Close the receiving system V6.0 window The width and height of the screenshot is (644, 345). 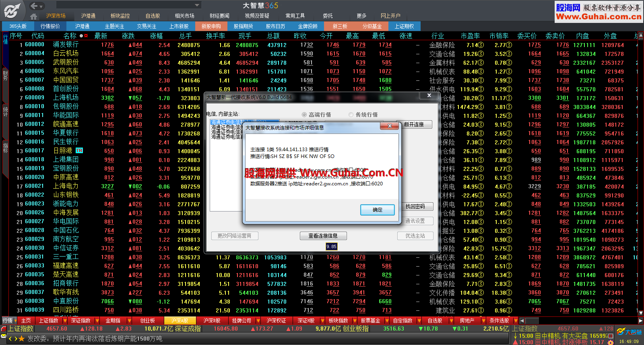point(429,95)
